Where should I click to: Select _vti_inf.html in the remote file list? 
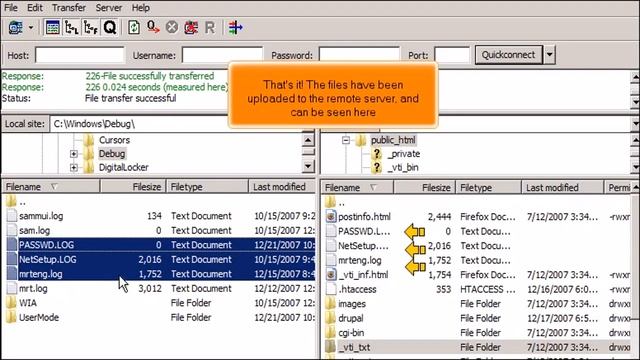click(x=363, y=275)
